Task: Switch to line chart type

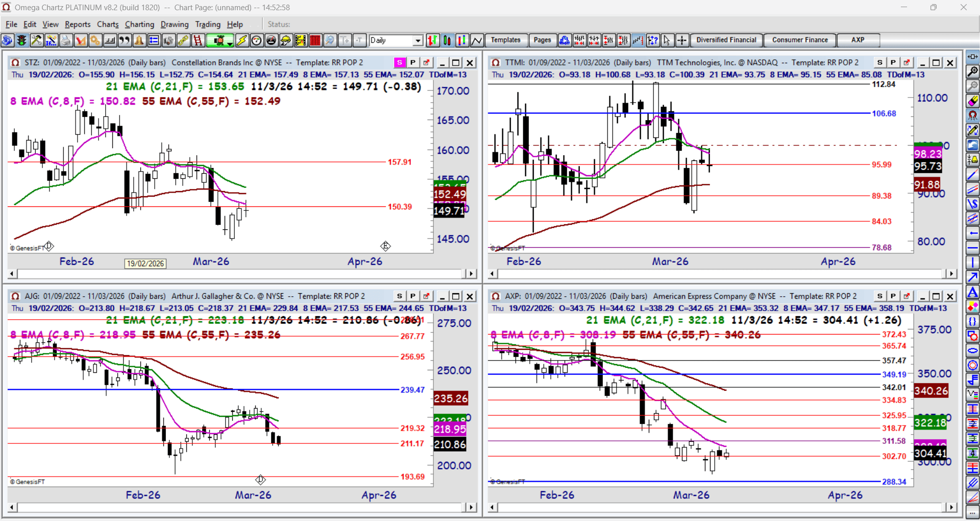Action: 477,40
